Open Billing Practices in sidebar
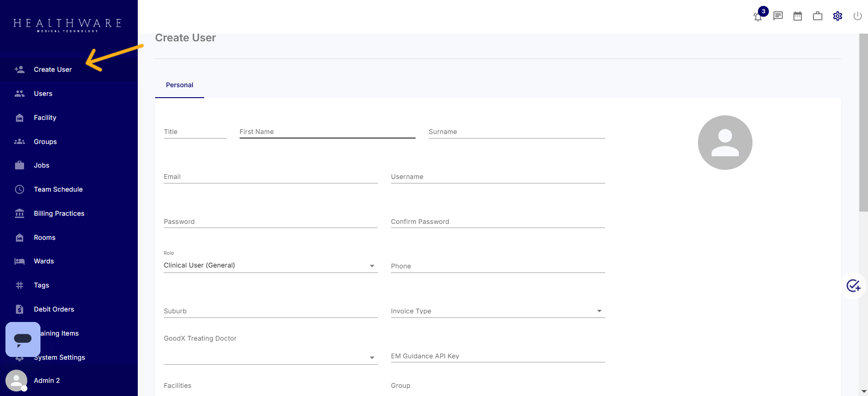Viewport: 868px width, 396px height. [59, 213]
